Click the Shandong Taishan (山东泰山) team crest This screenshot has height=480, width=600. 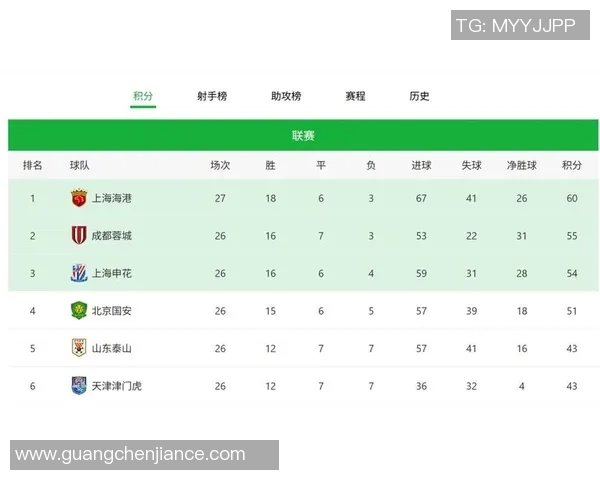pyautogui.click(x=79, y=348)
